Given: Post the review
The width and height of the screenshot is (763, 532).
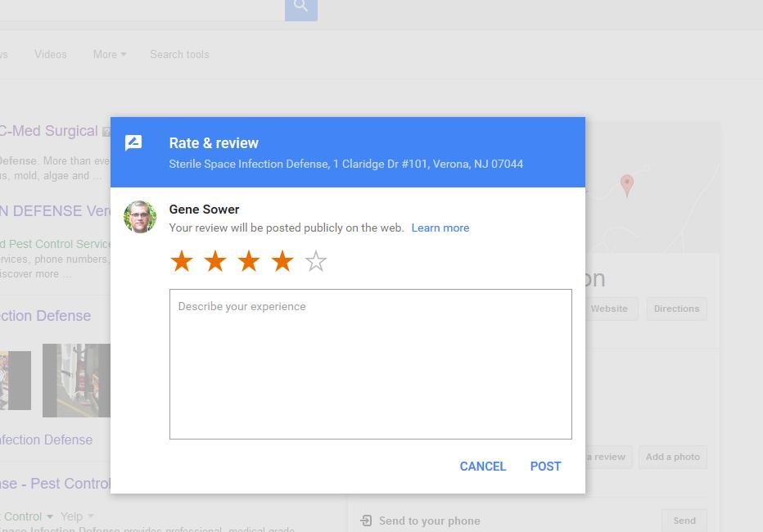Looking at the screenshot, I should [x=545, y=467].
